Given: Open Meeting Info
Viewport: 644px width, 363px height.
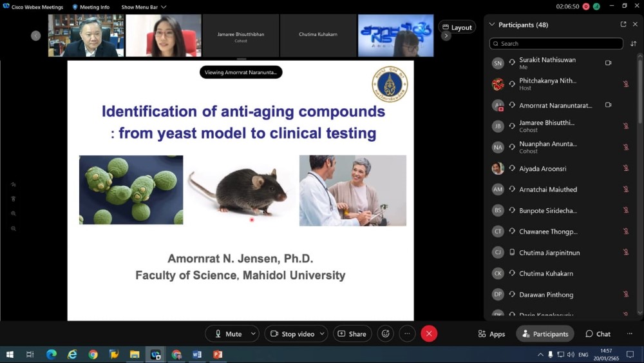Looking at the screenshot, I should [x=91, y=7].
